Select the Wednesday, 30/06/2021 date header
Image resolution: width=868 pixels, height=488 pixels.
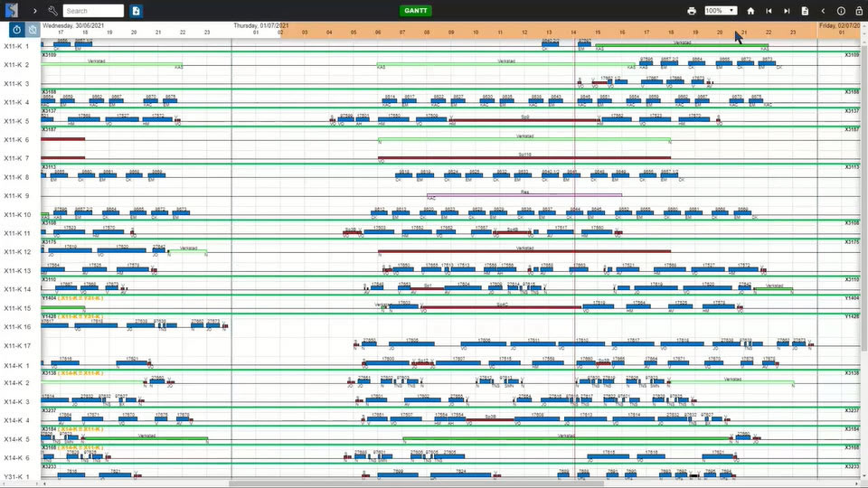pyautogui.click(x=73, y=25)
